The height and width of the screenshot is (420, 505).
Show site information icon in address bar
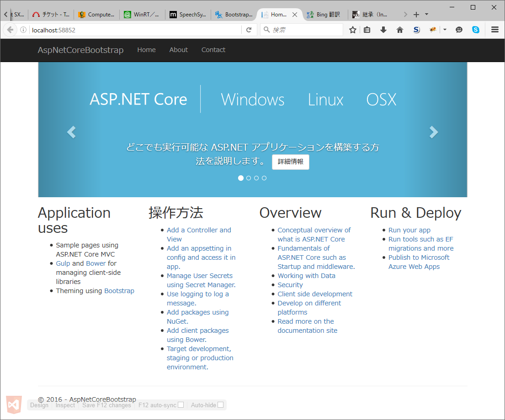coord(23,30)
